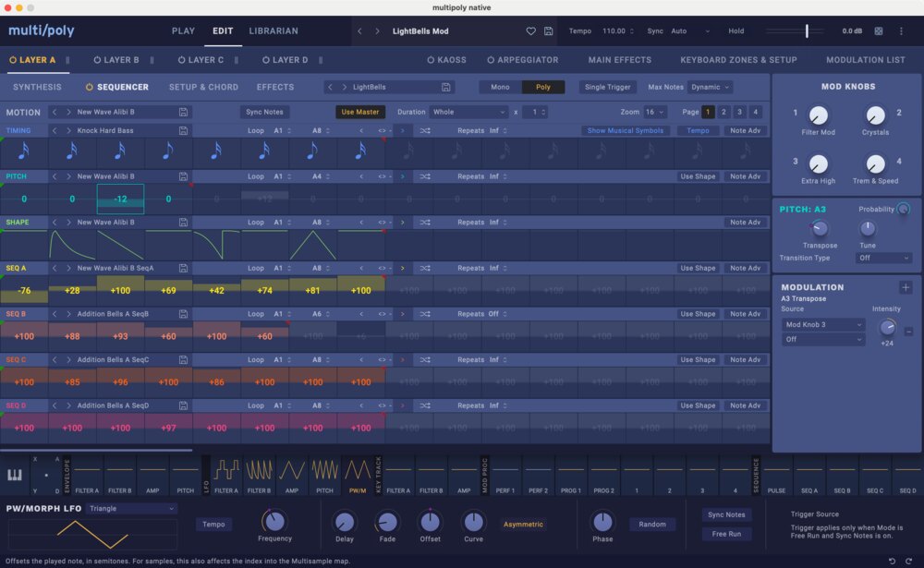The height and width of the screenshot is (568, 924).
Task: Click the shuffle icon on the TIMING lane
Action: click(425, 130)
